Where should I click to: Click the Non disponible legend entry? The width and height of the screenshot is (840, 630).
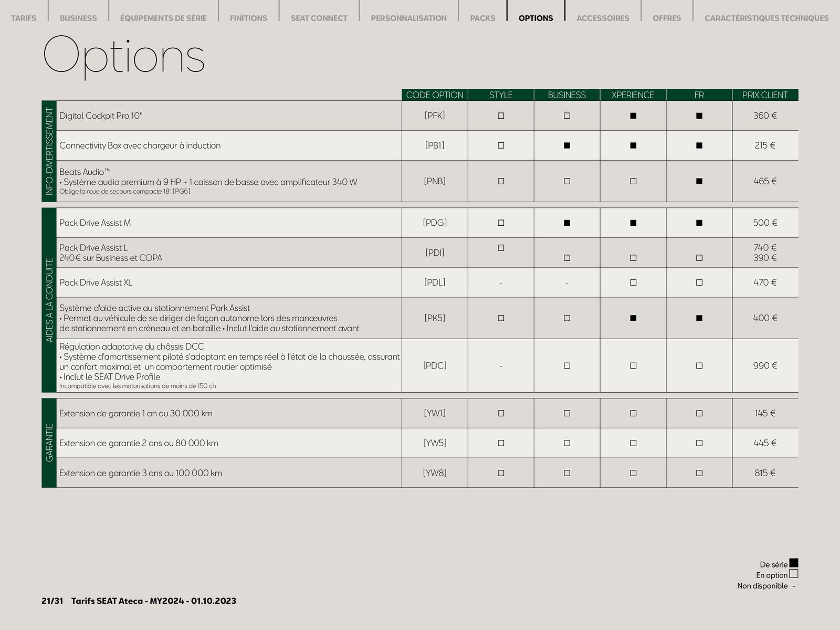[x=766, y=586]
